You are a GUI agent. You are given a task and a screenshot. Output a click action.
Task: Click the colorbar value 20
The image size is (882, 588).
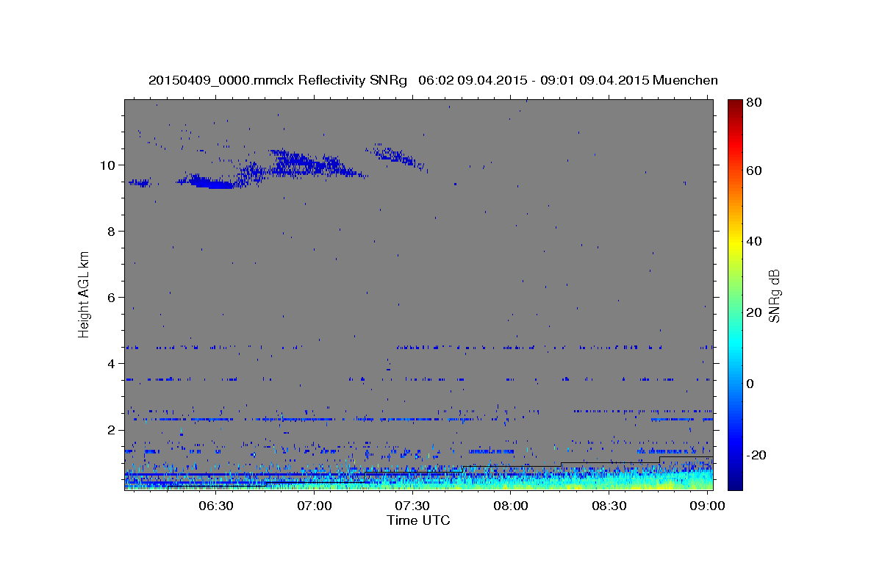click(753, 312)
